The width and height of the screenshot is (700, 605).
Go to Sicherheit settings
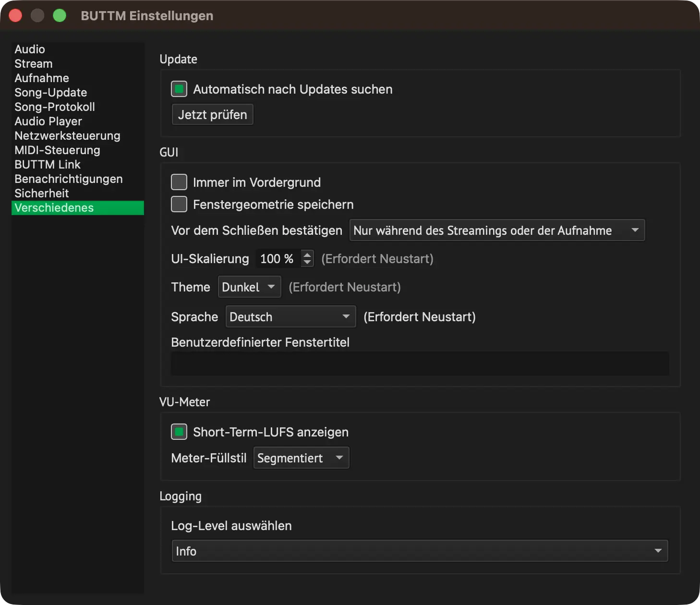(x=78, y=194)
